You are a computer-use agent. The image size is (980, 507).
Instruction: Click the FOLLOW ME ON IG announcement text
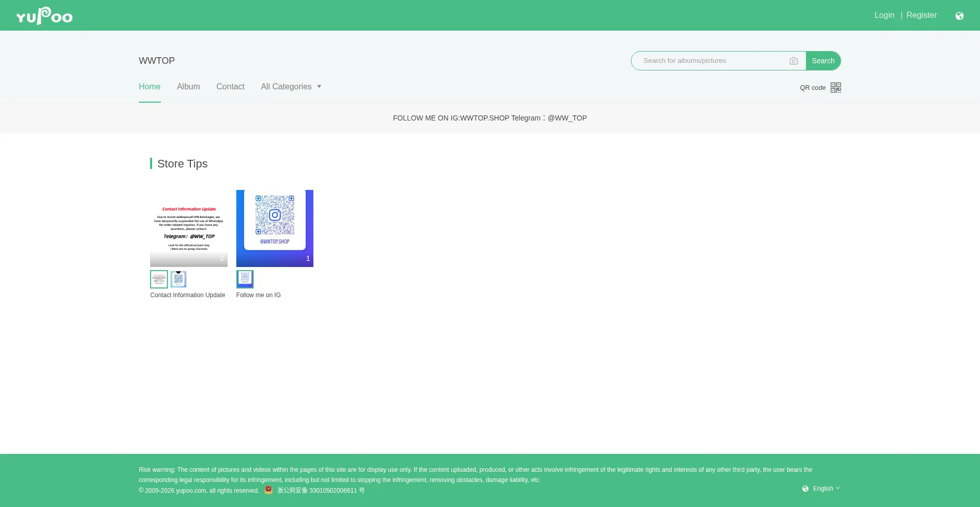pos(490,118)
